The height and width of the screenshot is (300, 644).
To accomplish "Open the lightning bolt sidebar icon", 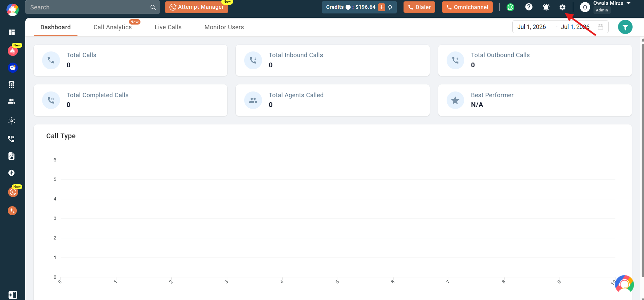I will (11, 173).
